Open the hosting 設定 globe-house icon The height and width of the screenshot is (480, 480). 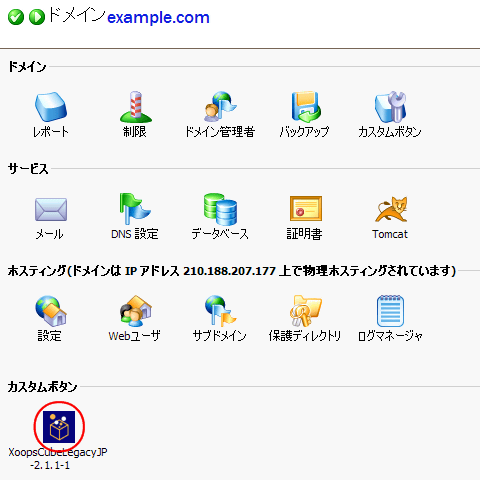point(51,311)
